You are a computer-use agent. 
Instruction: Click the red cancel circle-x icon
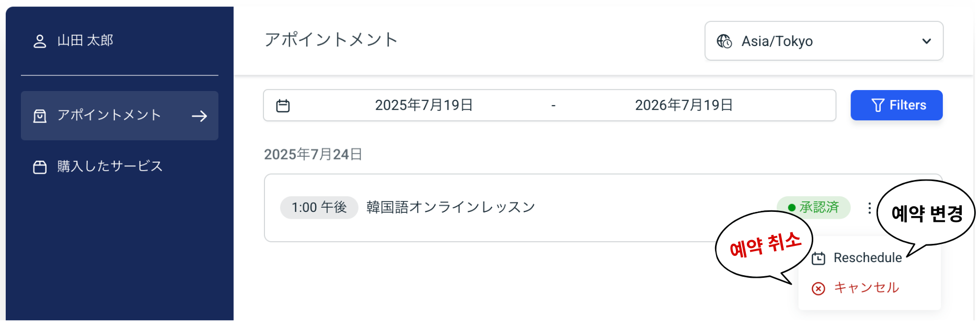(x=818, y=288)
